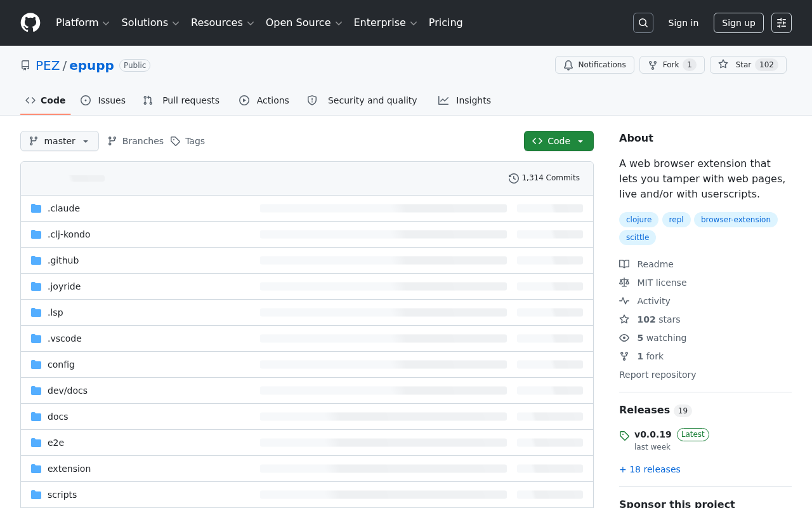Screen dimensions: 812x508
Task: Select the clojure topic tag
Action: click(639, 220)
